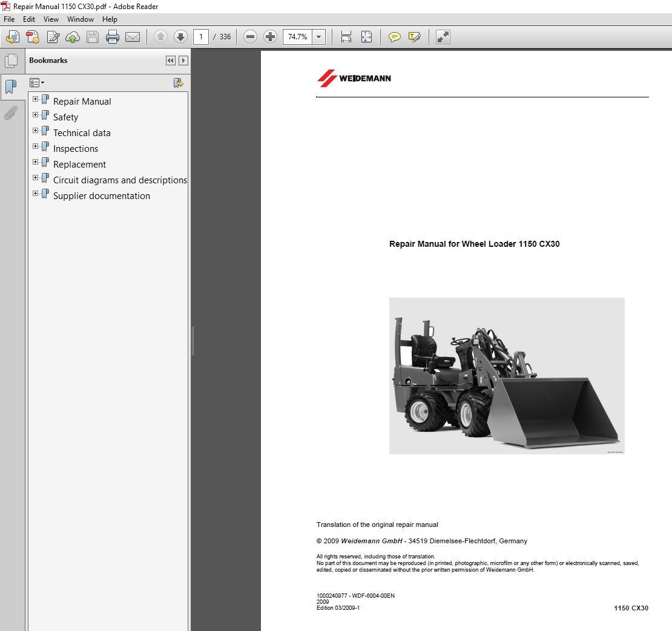
Task: Switch to read mode (full view)
Action: click(443, 38)
